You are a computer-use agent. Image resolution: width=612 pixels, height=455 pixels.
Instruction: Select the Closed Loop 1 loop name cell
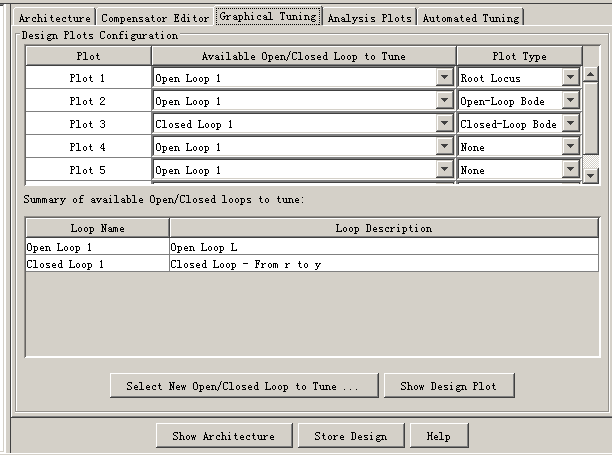coord(97,264)
